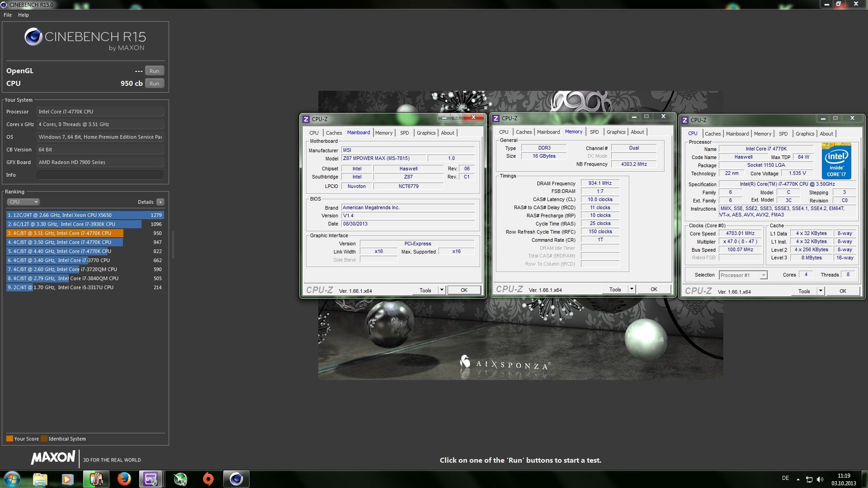Viewport: 868px width, 488px height.
Task: Select the 947 score i7-4770K entry
Action: point(85,242)
